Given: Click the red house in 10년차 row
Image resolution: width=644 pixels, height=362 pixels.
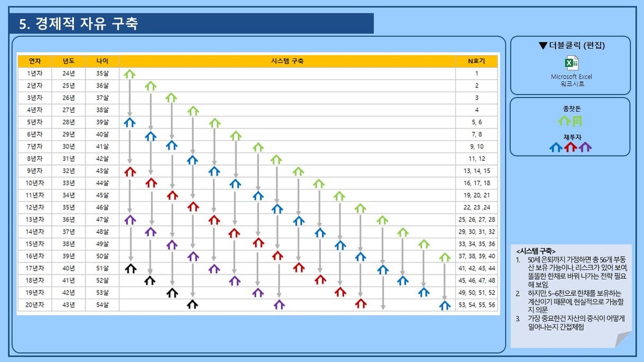Looking at the screenshot, I should (151, 183).
